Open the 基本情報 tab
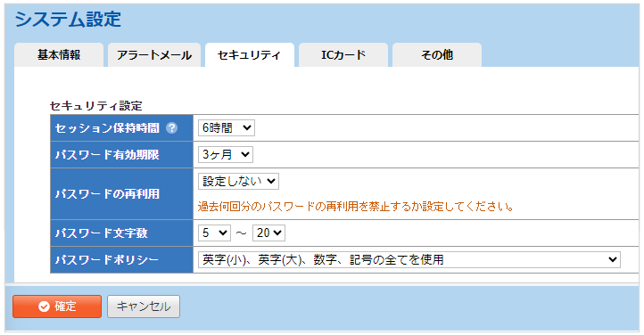 point(59,55)
